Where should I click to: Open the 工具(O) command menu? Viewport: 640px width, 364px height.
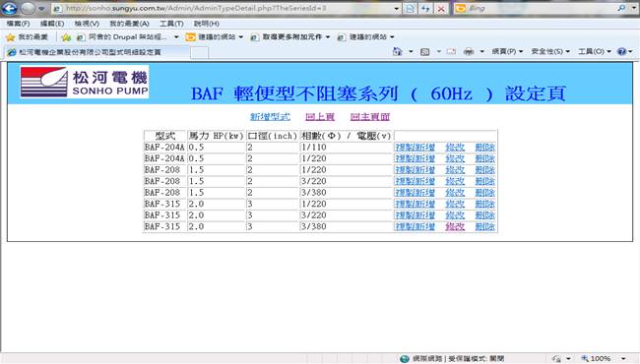[595, 51]
